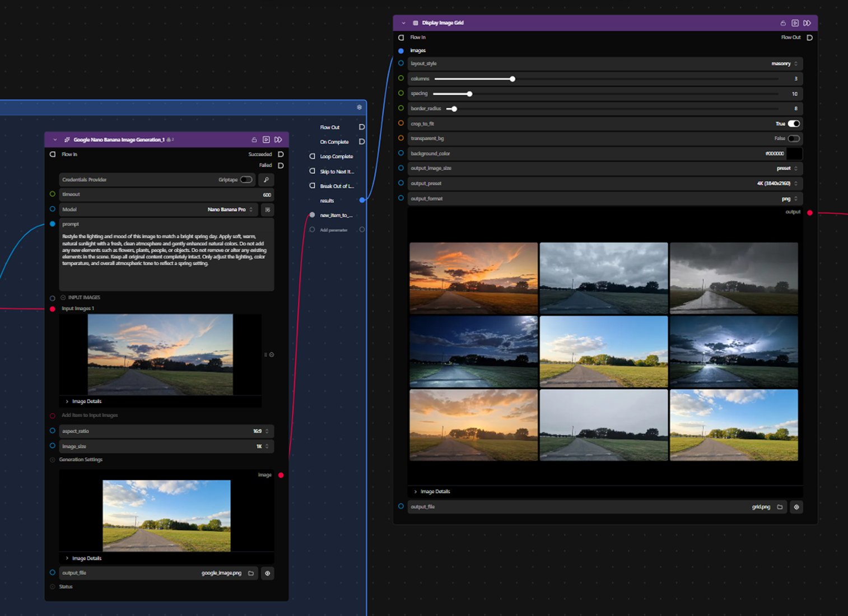The image size is (848, 616).
Task: Expand Image Details under Input Images 1
Action: click(83, 402)
